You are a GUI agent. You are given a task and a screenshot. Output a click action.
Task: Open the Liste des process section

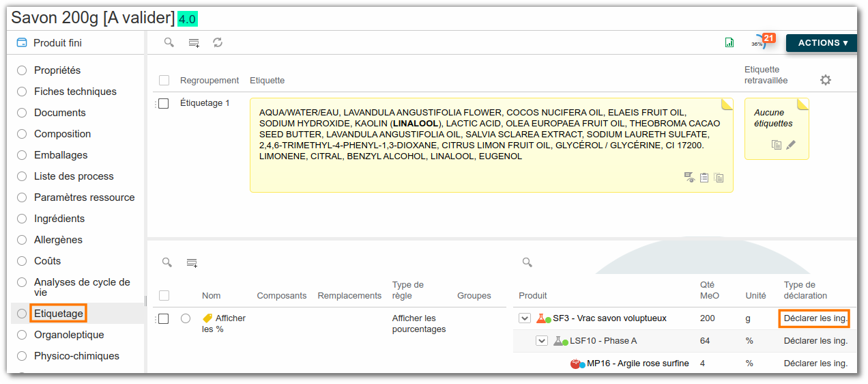coord(74,176)
